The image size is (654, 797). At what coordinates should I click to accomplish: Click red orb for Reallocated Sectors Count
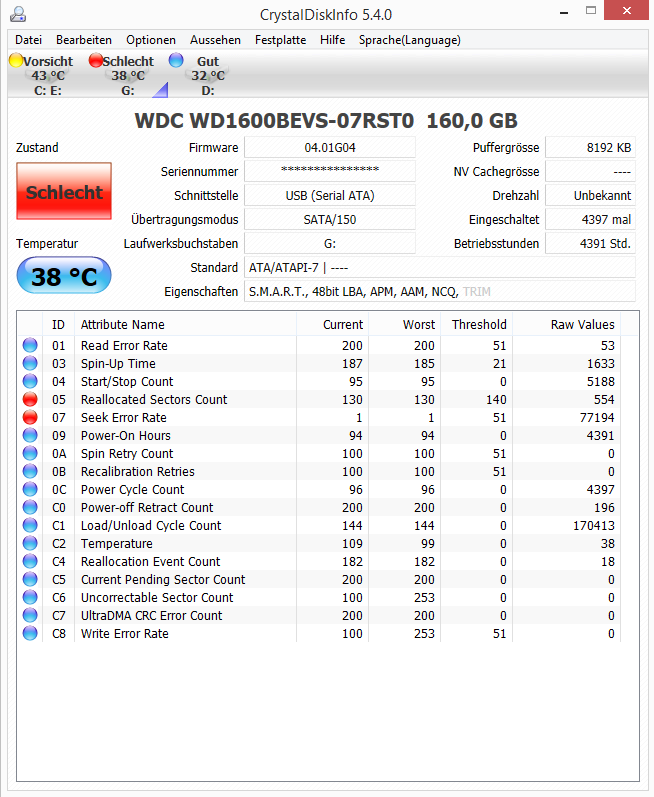(30, 400)
